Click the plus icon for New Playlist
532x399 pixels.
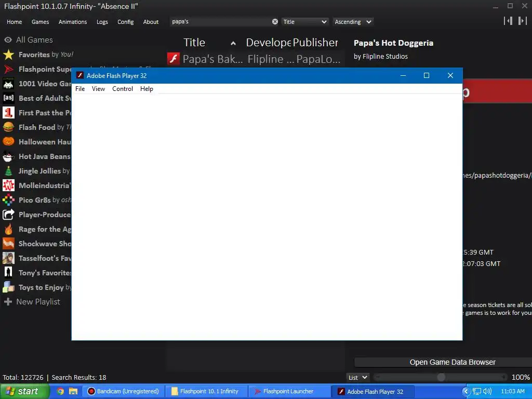click(x=8, y=302)
